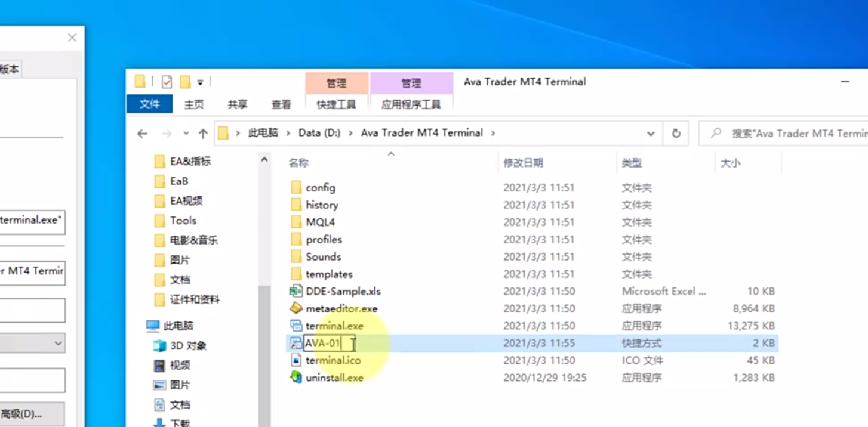Click the Properties checkmark icon in Explorer title bar
This screenshot has height=427, width=868.
(x=167, y=82)
